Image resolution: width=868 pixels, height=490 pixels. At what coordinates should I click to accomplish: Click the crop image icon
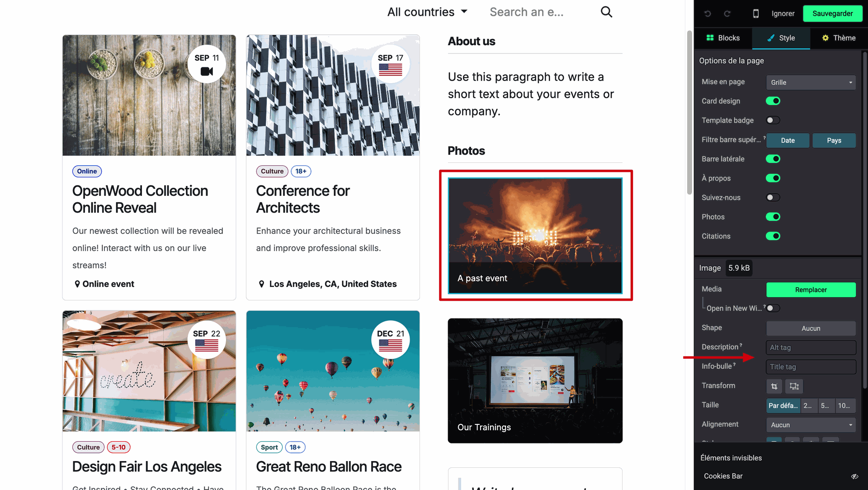(x=774, y=386)
